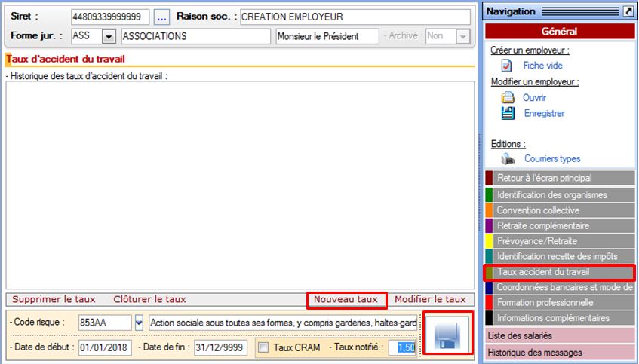Open the Historique des messages tab
639x364 pixels.
[x=560, y=353]
